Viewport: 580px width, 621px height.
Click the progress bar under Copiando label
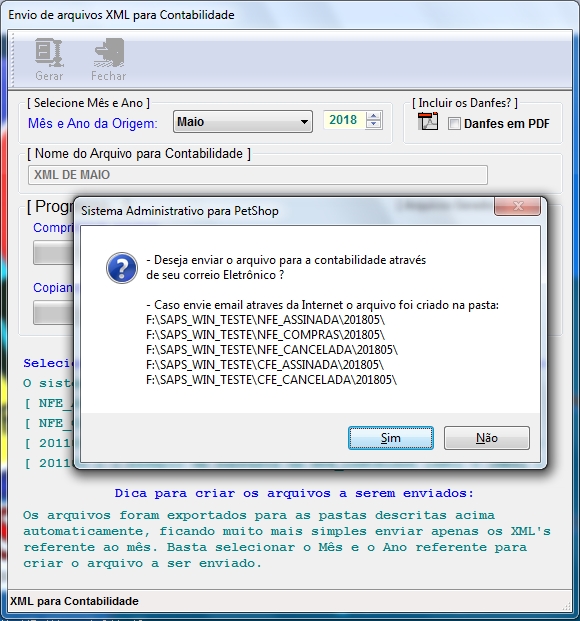pyautogui.click(x=53, y=312)
